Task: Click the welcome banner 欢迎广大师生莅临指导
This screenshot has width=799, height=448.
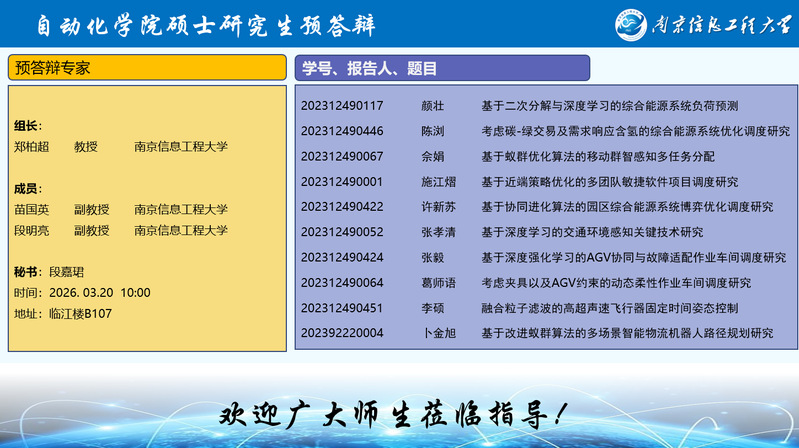Action: [398, 413]
